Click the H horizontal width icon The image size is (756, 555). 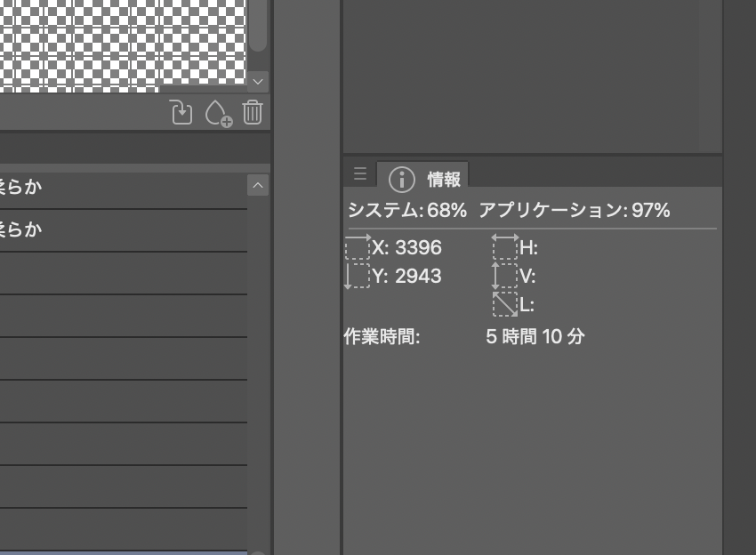504,246
